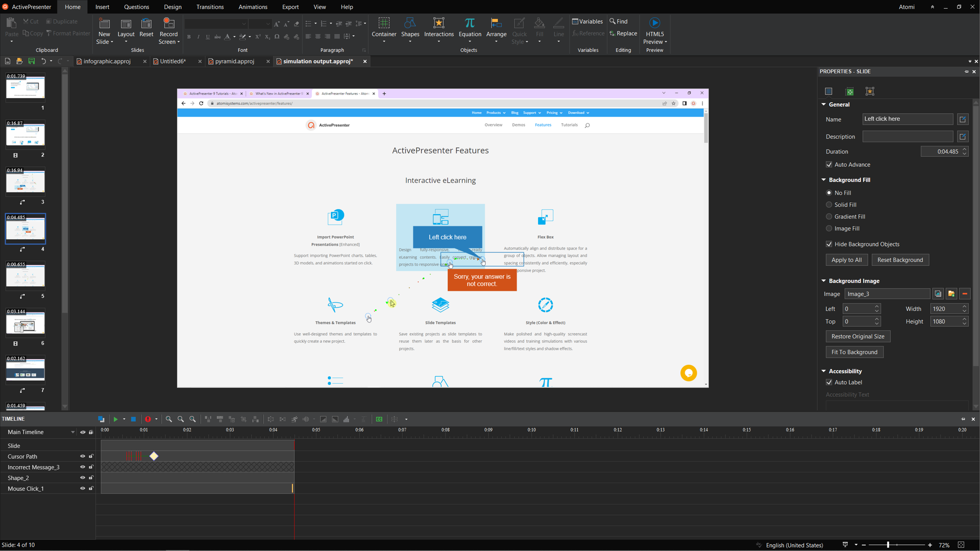This screenshot has width=980, height=551.
Task: Select the No Fill radio button
Action: pos(829,193)
